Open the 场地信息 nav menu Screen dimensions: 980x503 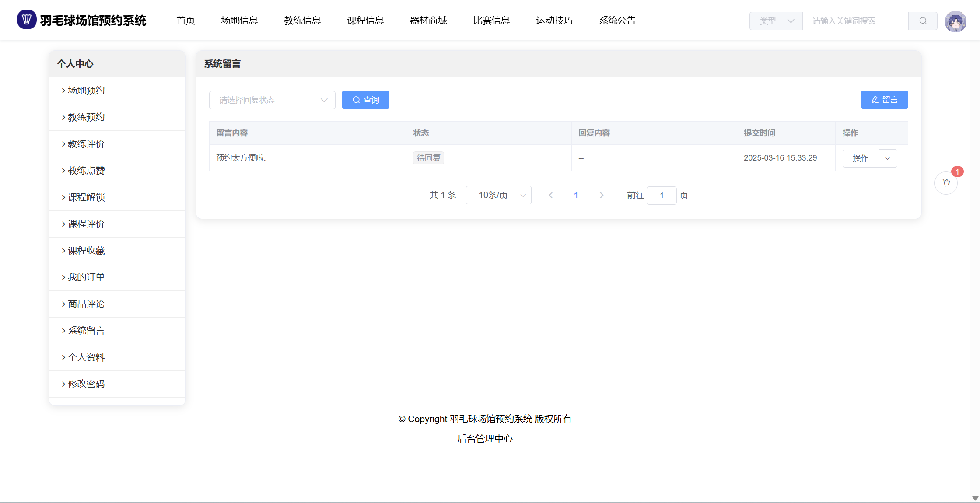pos(239,21)
